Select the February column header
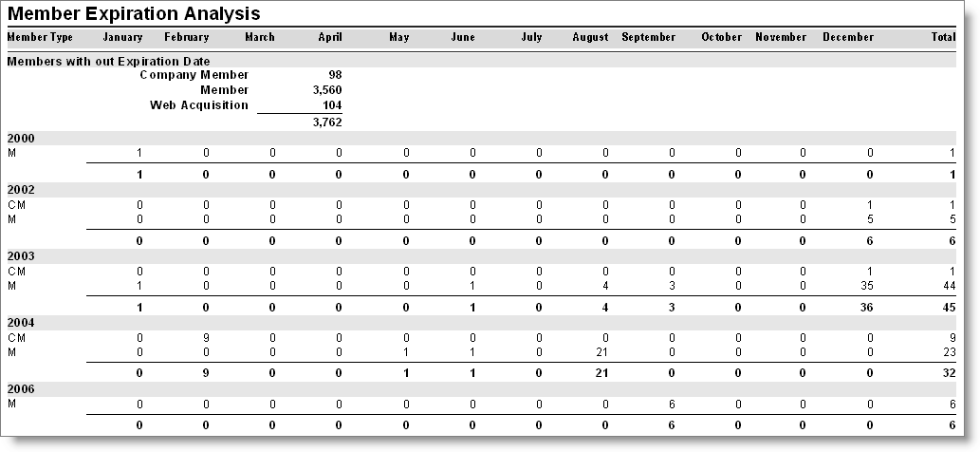The height and width of the screenshot is (452, 980). coord(186,37)
